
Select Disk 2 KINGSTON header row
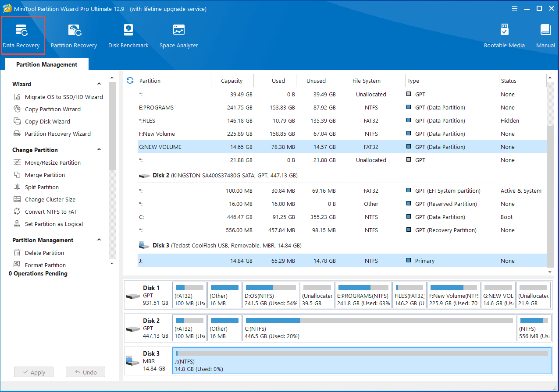pos(342,175)
